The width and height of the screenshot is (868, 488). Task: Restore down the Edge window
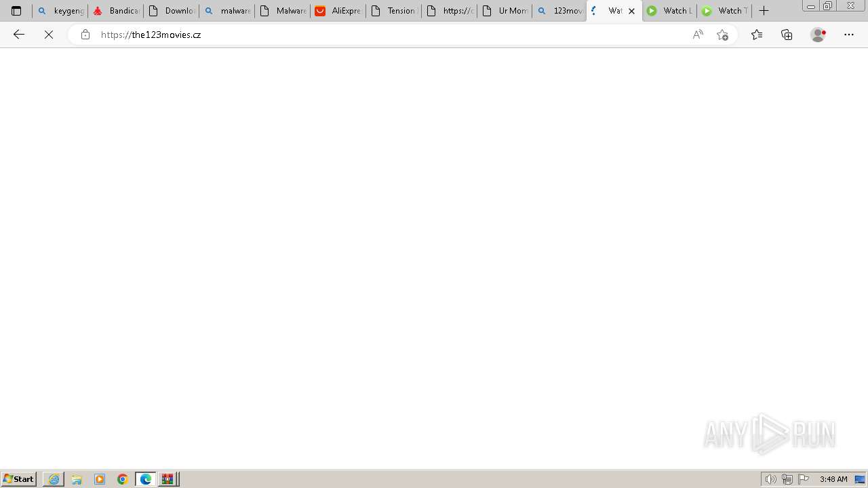coord(828,6)
